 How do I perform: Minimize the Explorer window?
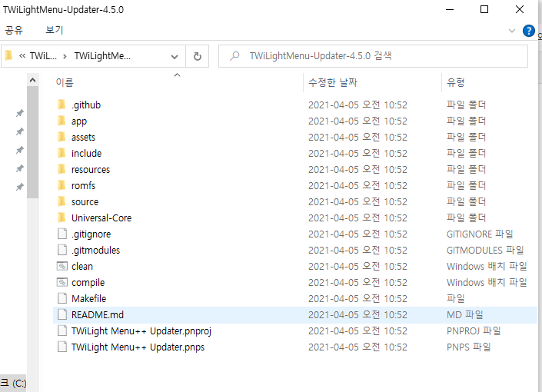click(450, 9)
